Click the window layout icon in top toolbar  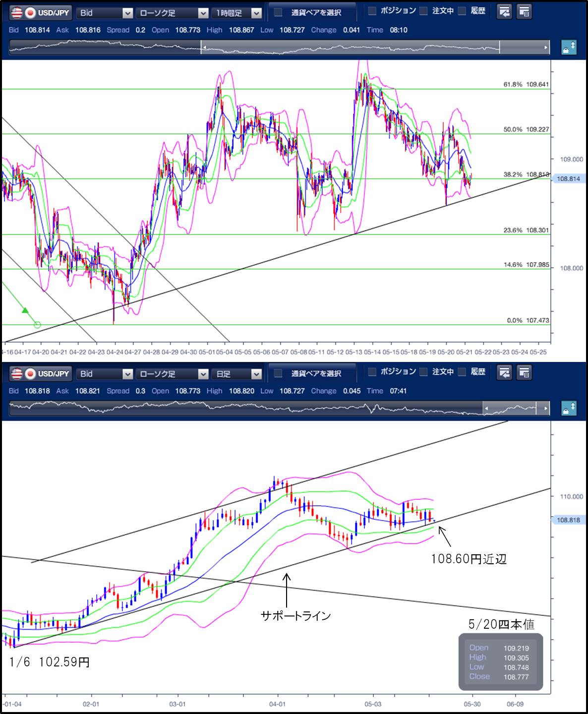pos(524,11)
